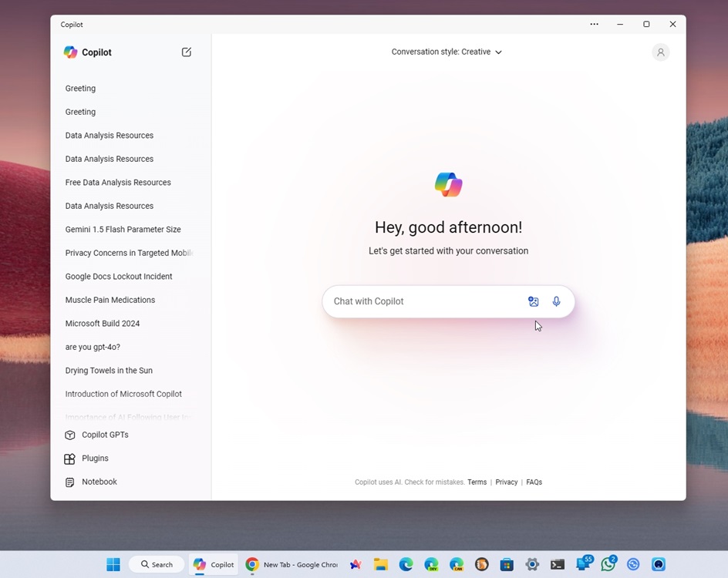
Task: Open the Terms link at the bottom
Action: (477, 482)
